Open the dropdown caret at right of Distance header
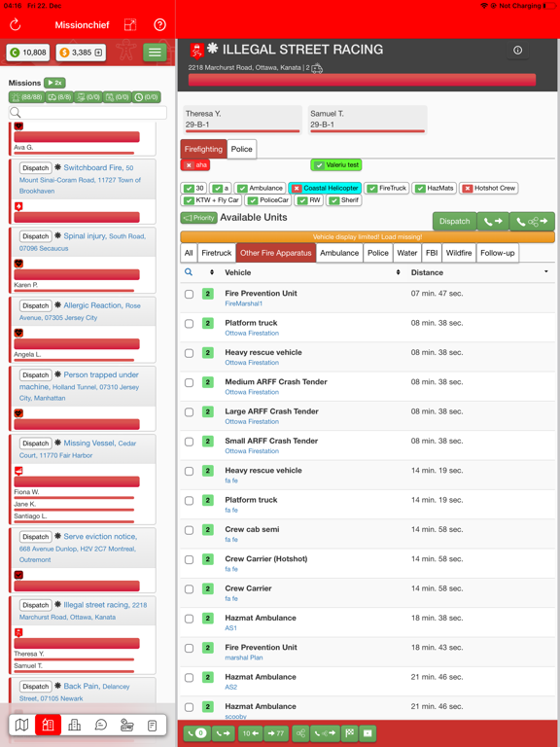Viewport: 560px width, 747px height. [x=545, y=271]
